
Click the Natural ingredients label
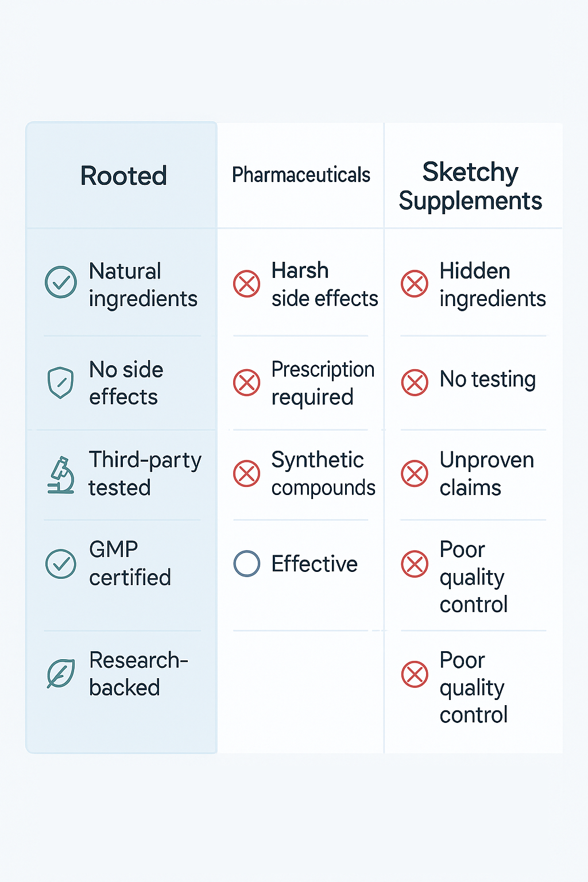(143, 285)
